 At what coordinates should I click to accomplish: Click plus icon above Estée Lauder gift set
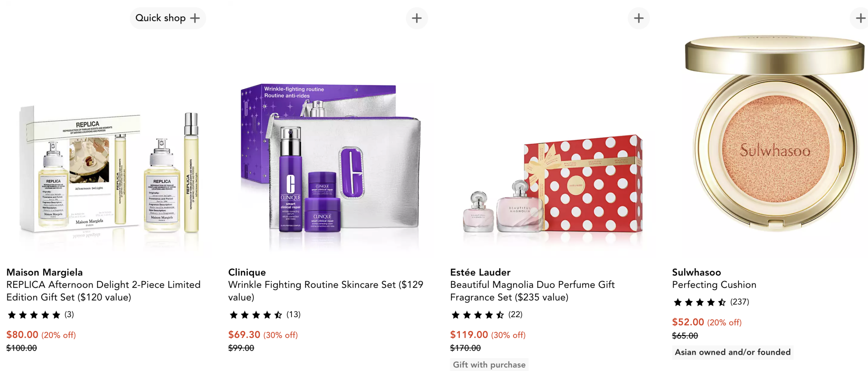pos(638,18)
